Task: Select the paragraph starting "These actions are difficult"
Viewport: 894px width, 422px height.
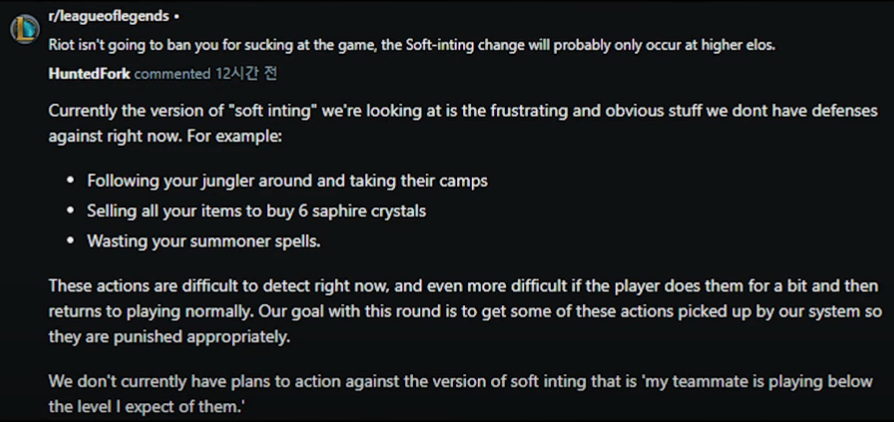Action: click(465, 311)
